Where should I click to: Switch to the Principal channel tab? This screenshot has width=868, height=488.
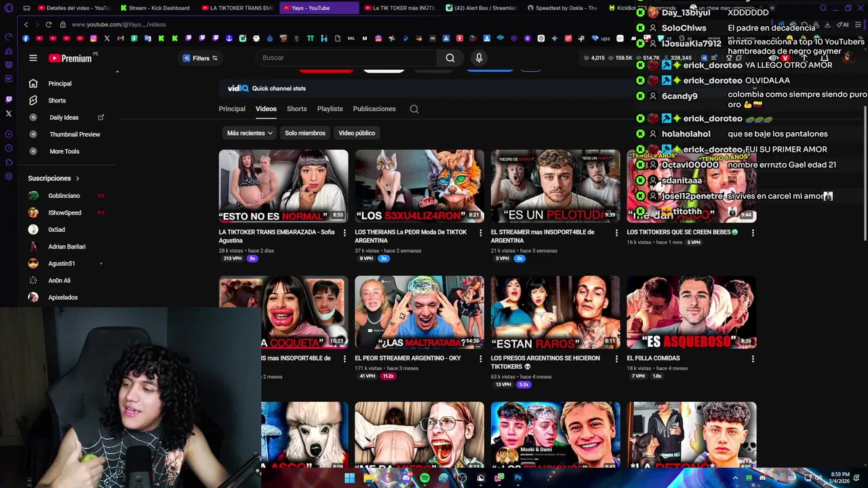click(x=232, y=108)
